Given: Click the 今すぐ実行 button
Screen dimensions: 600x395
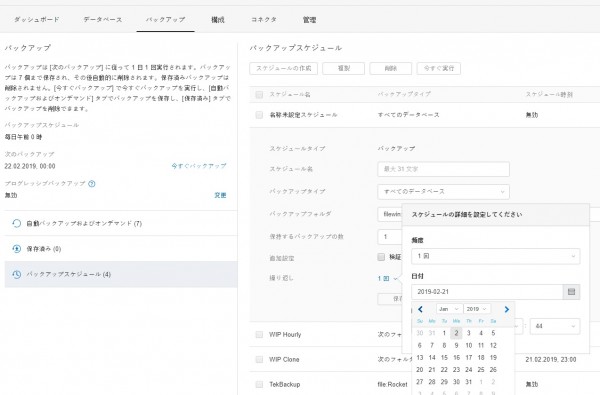Looking at the screenshot, I should 439,69.
